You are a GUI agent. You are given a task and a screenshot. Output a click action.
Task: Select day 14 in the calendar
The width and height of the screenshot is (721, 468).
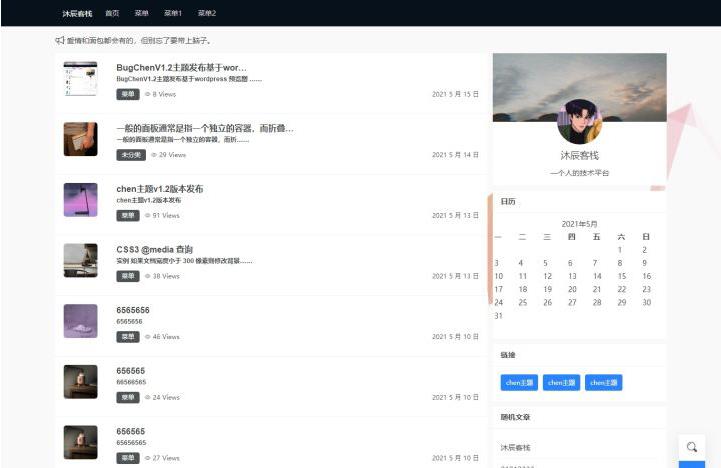point(597,276)
